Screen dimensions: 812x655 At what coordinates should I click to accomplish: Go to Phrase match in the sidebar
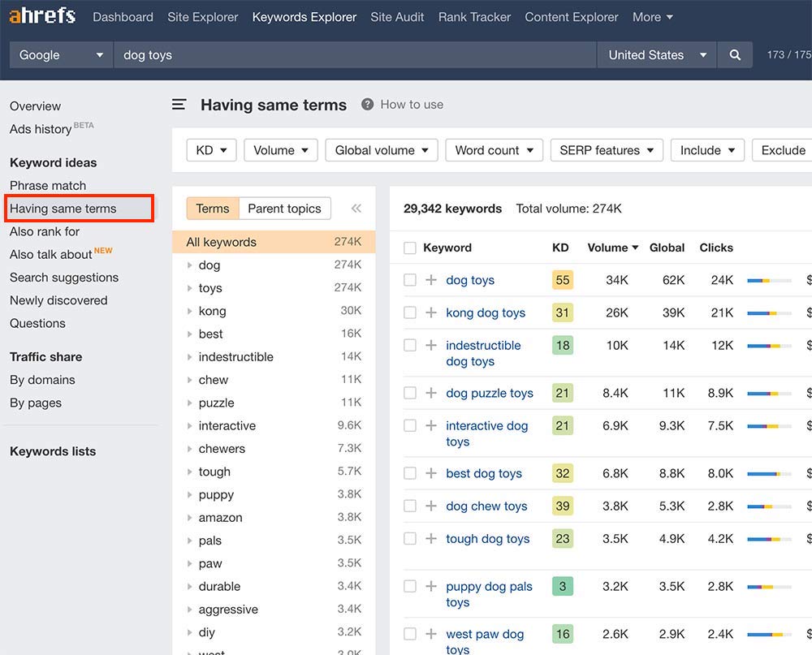point(48,185)
